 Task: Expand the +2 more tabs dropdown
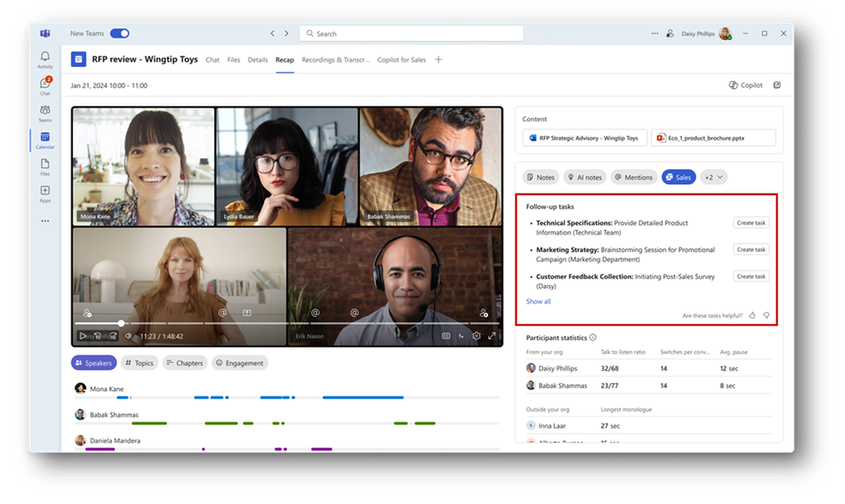[714, 178]
